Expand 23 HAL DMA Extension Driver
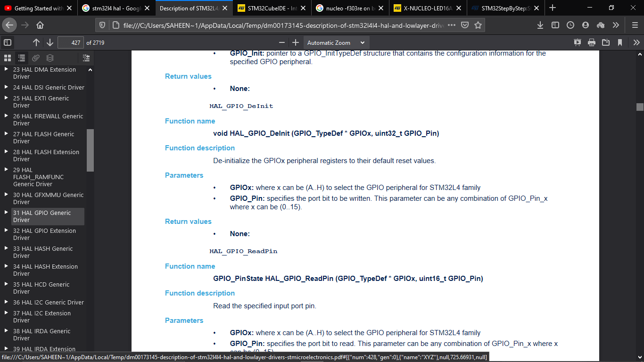This screenshot has width=644, height=362. coord(6,69)
